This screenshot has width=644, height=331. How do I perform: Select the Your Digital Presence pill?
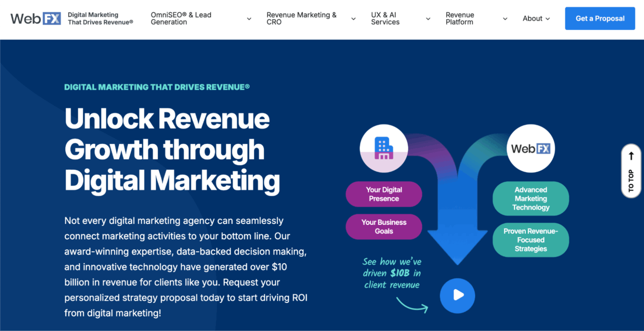pyautogui.click(x=384, y=194)
